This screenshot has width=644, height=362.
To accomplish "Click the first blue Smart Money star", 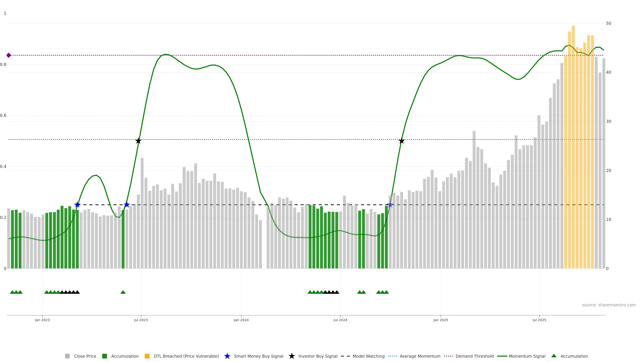I will pyautogui.click(x=77, y=205).
